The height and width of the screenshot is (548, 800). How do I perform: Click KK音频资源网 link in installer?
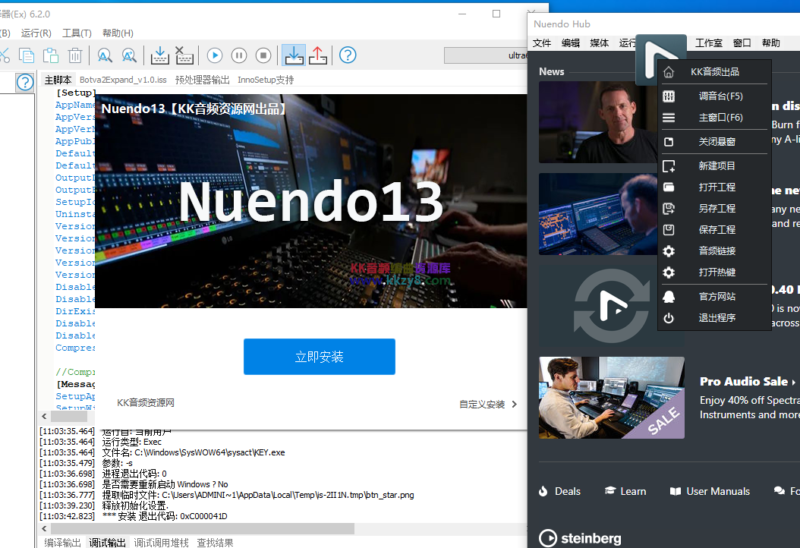tap(145, 403)
